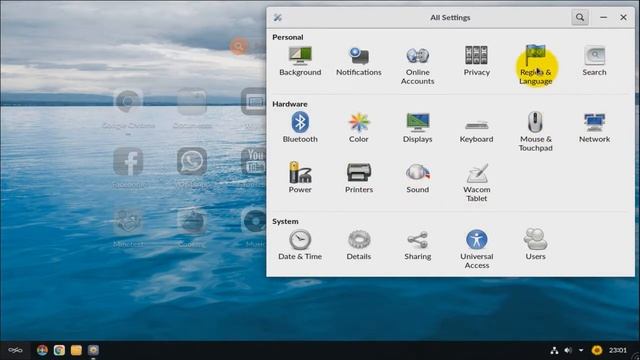Open Online Accounts settings
This screenshot has width=640, height=360.
pos(418,65)
